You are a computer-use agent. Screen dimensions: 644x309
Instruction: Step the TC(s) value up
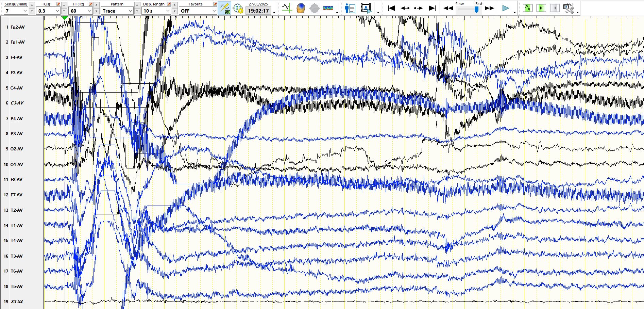pos(64,5)
